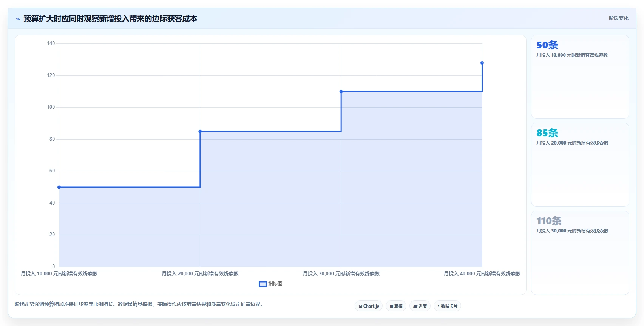Viewport: 644px width, 326px height.
Task: Click the y-axis tick label 140
Action: pos(51,43)
